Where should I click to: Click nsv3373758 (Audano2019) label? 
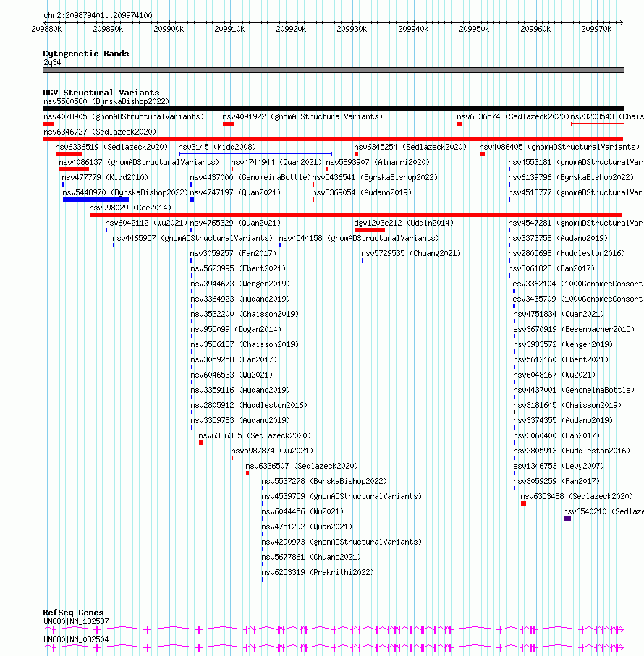point(558,238)
